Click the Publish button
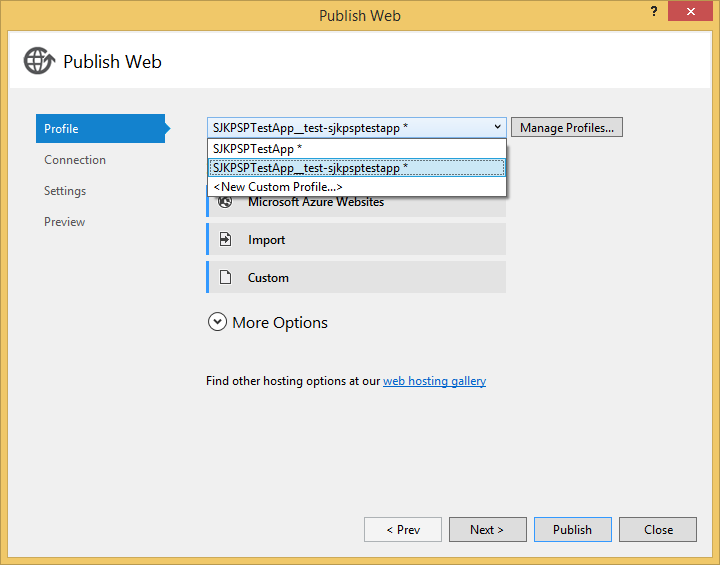The image size is (720, 565). coord(572,530)
